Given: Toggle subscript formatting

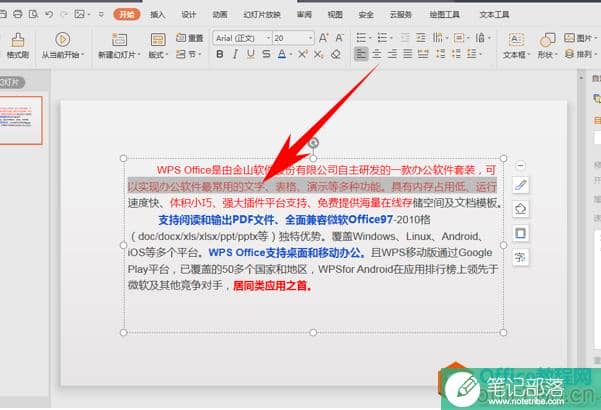Looking at the screenshot, I should (x=319, y=54).
